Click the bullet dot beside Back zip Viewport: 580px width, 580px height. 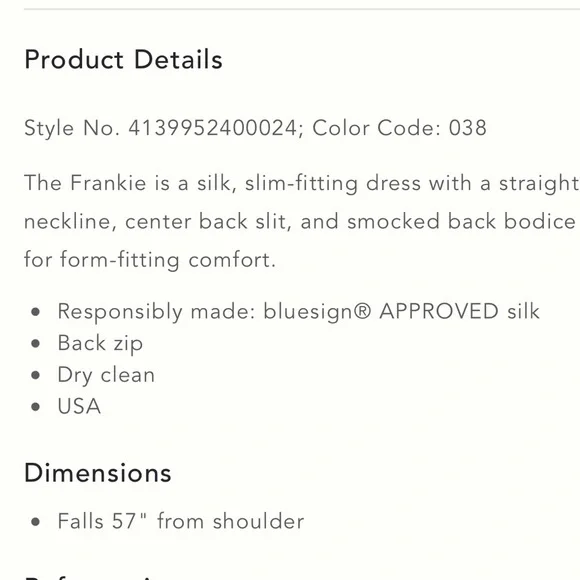[x=36, y=344]
